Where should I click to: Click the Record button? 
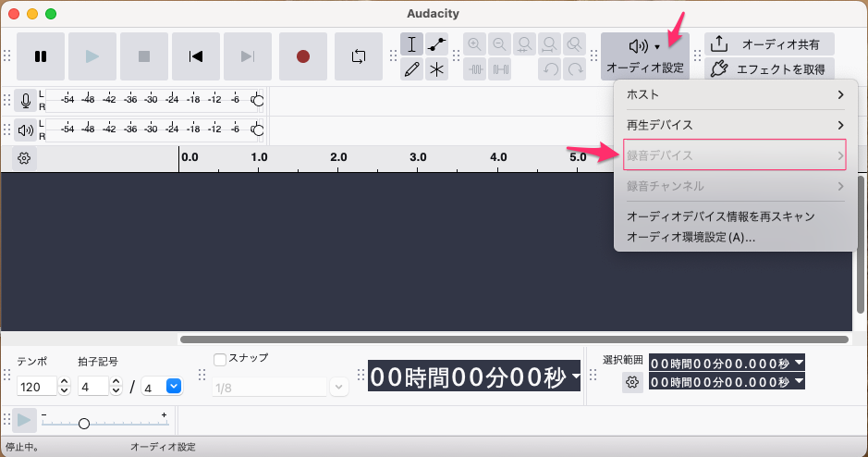pyautogui.click(x=303, y=56)
